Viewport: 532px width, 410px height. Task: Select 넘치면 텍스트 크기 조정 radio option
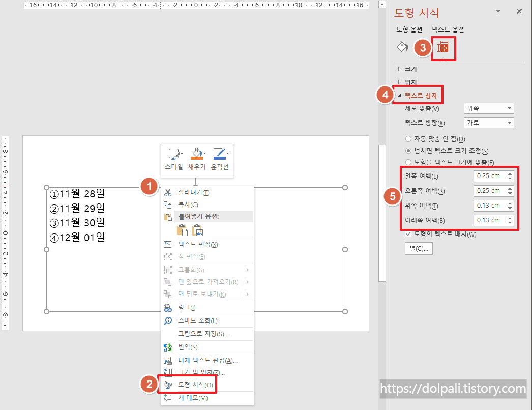click(408, 151)
